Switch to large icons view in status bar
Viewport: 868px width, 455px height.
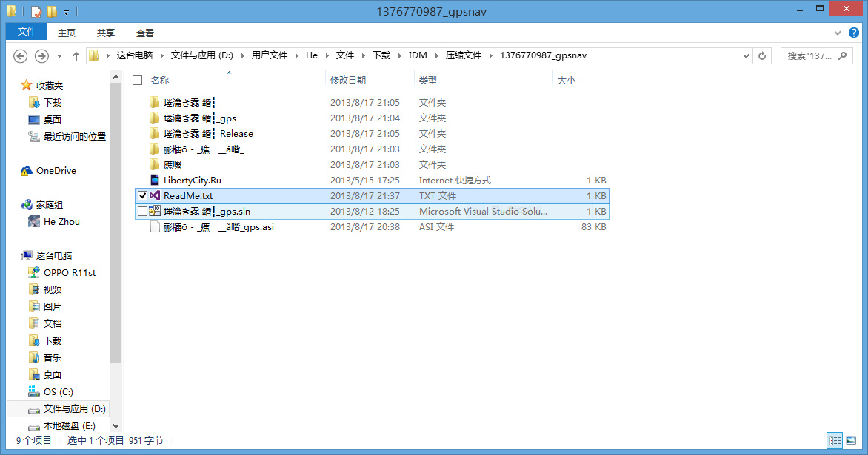851,440
